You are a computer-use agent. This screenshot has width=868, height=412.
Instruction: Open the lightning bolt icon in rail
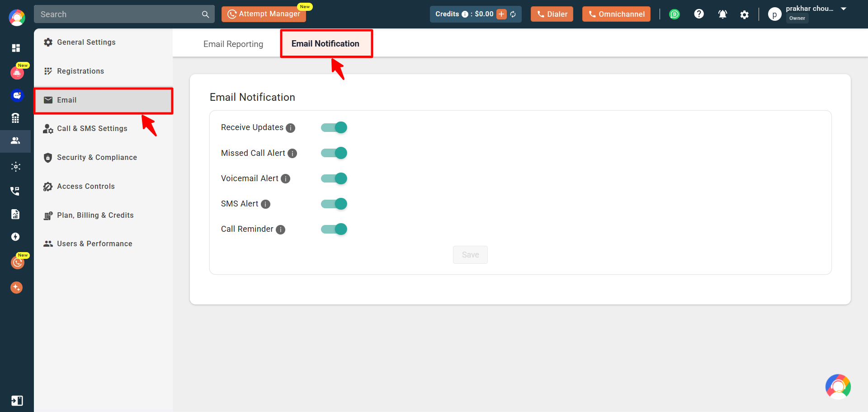(x=15, y=237)
